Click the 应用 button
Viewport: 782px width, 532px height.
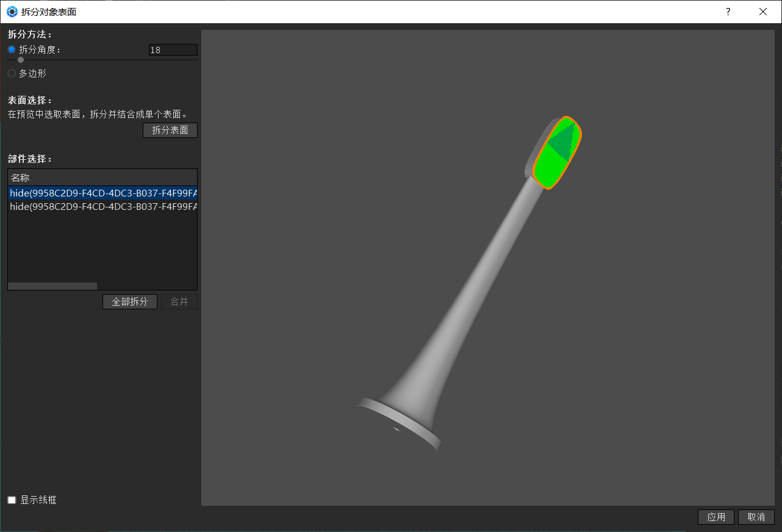[716, 517]
